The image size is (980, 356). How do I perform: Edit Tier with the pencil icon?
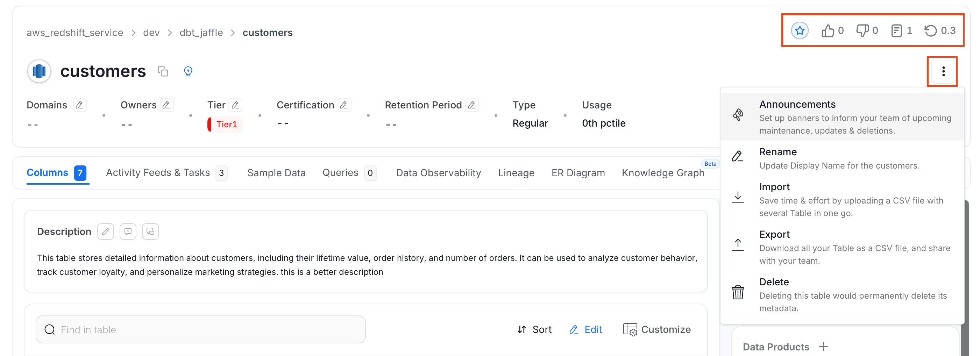coord(235,105)
